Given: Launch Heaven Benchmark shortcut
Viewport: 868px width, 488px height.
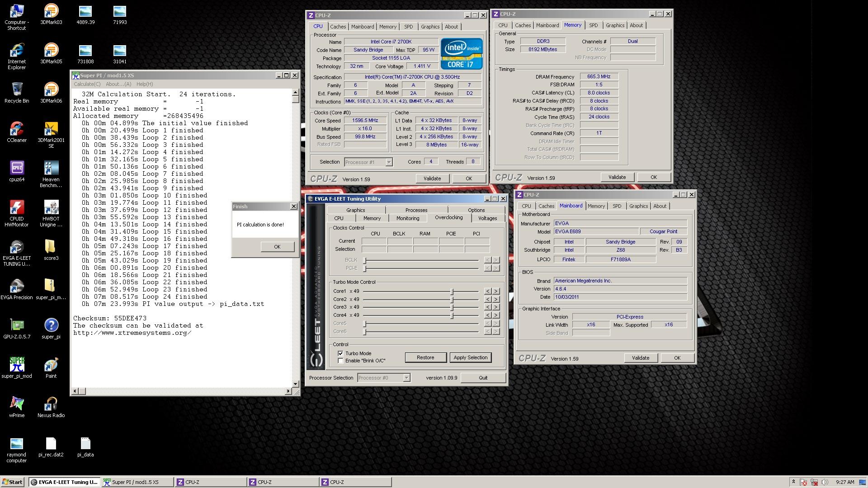Looking at the screenshot, I should [51, 174].
